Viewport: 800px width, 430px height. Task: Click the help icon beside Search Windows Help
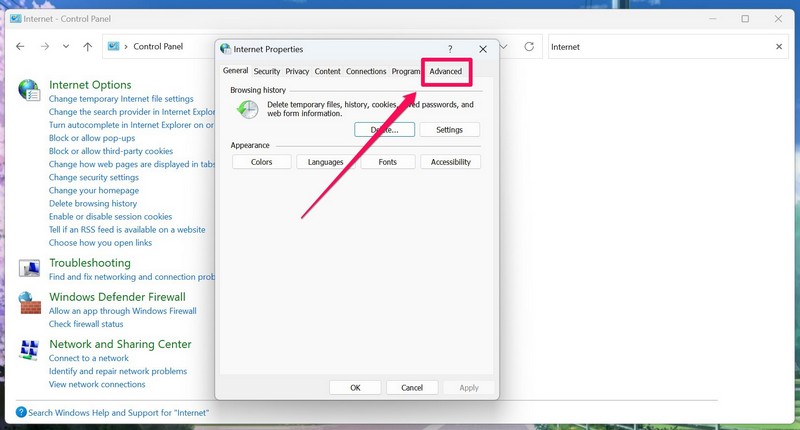click(21, 412)
